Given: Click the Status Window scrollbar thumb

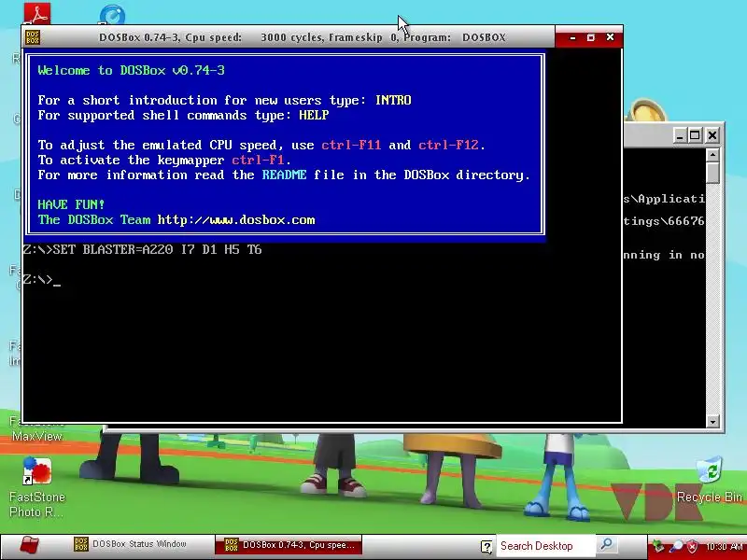Looking at the screenshot, I should click(x=712, y=173).
